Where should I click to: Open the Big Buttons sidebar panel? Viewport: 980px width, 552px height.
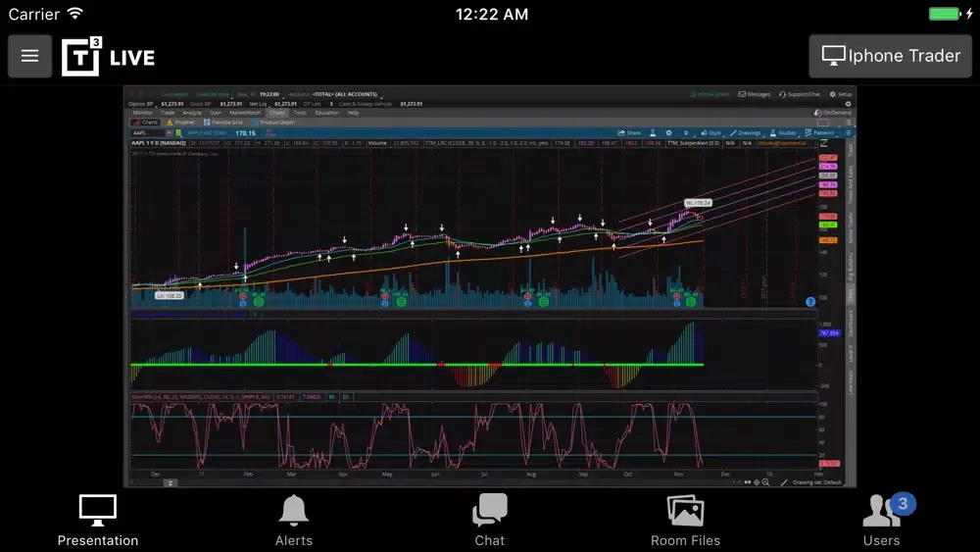point(851,267)
